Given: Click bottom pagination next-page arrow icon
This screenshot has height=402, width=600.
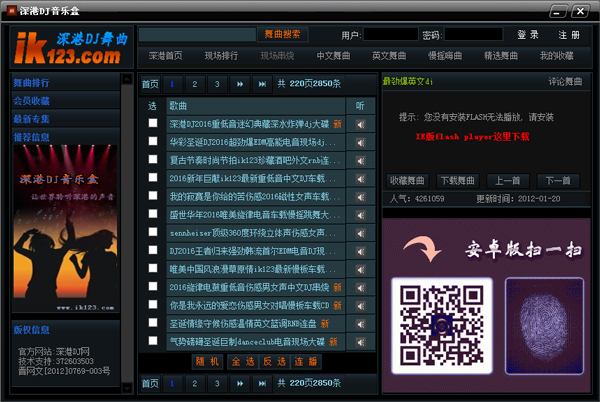Looking at the screenshot, I should (x=240, y=383).
